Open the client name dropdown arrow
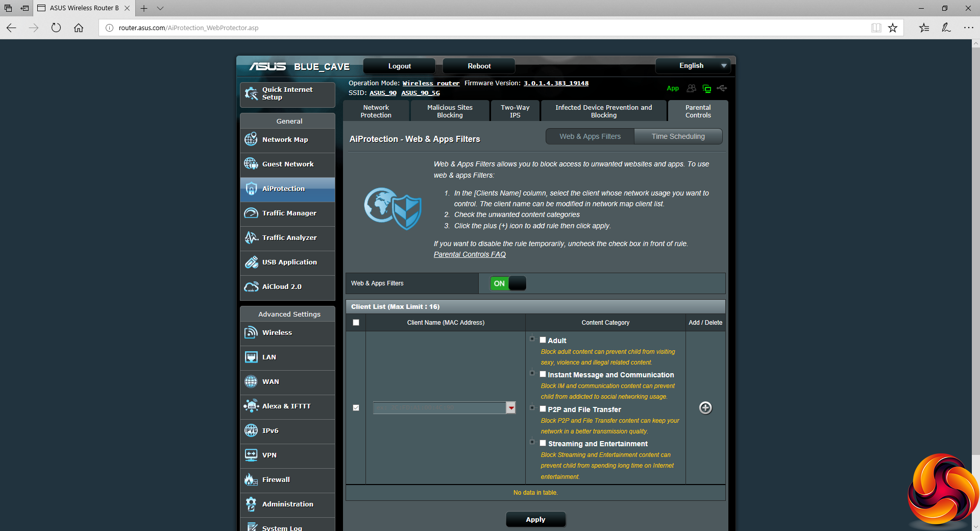The width and height of the screenshot is (980, 531). 510,407
